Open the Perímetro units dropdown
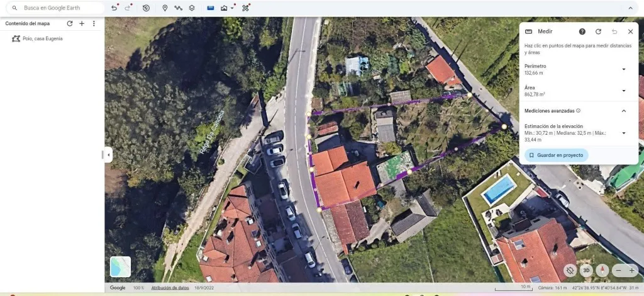 pyautogui.click(x=623, y=69)
